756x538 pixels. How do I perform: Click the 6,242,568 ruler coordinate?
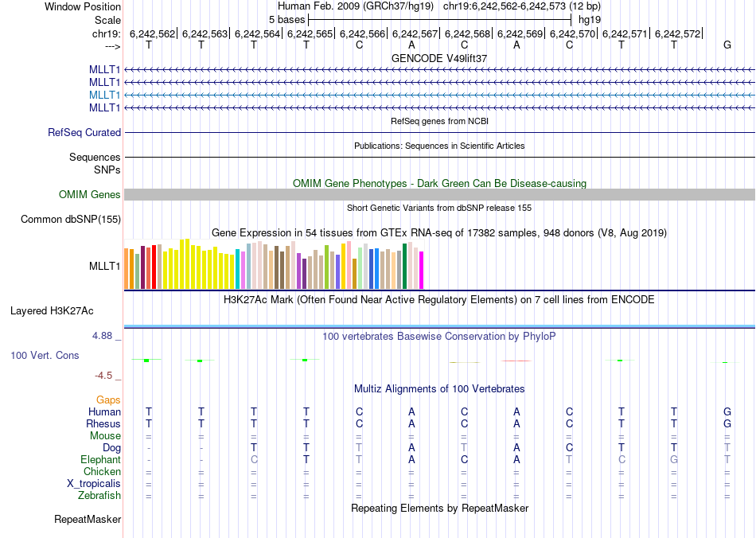point(468,33)
